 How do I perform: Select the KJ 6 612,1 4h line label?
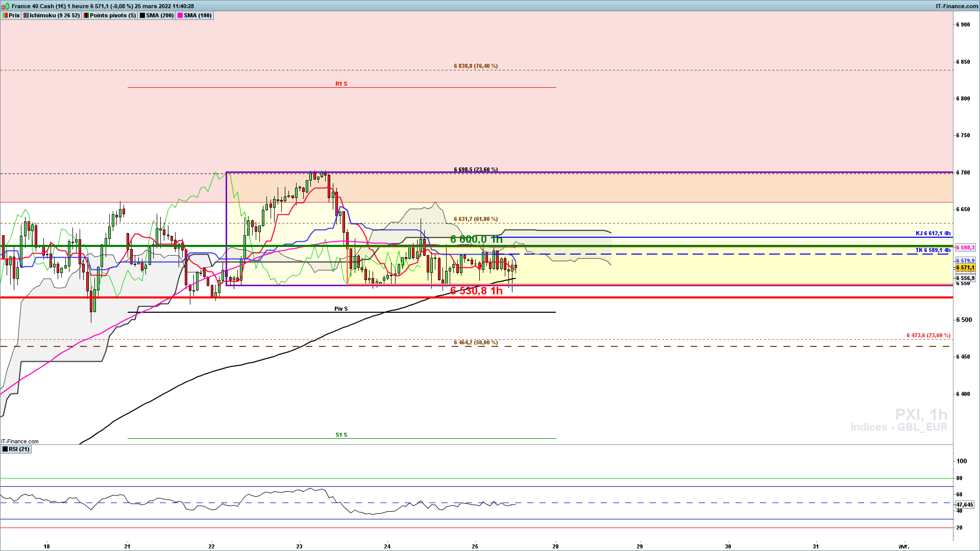pos(933,233)
